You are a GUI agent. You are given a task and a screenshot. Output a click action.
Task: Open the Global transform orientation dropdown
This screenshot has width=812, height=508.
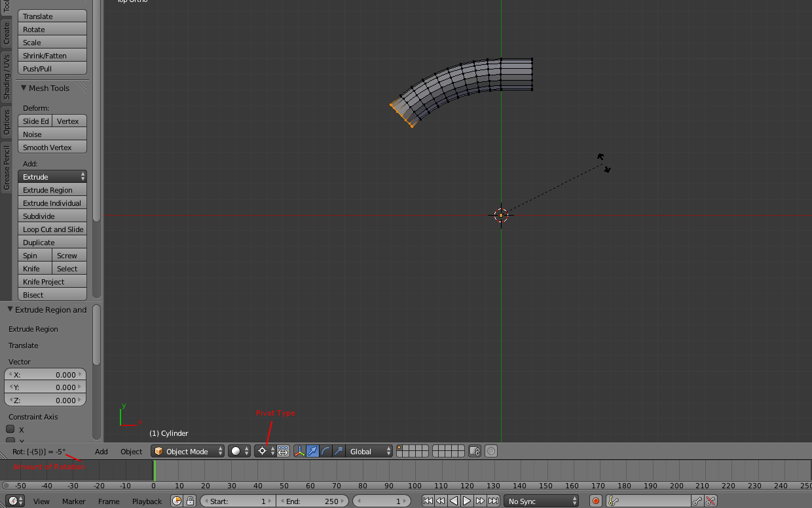pos(369,451)
